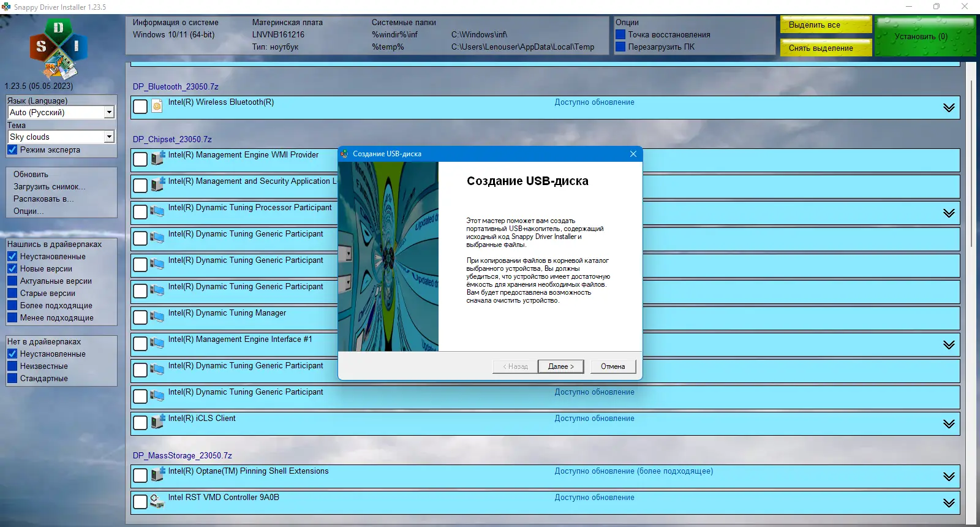This screenshot has width=980, height=527.
Task: Click Далее > in the USB dialog
Action: coord(560,366)
